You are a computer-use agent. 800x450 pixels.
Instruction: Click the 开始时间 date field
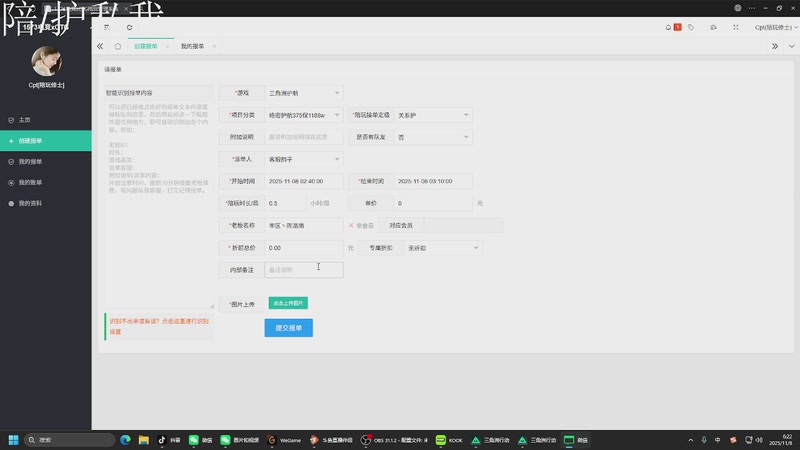(x=304, y=181)
